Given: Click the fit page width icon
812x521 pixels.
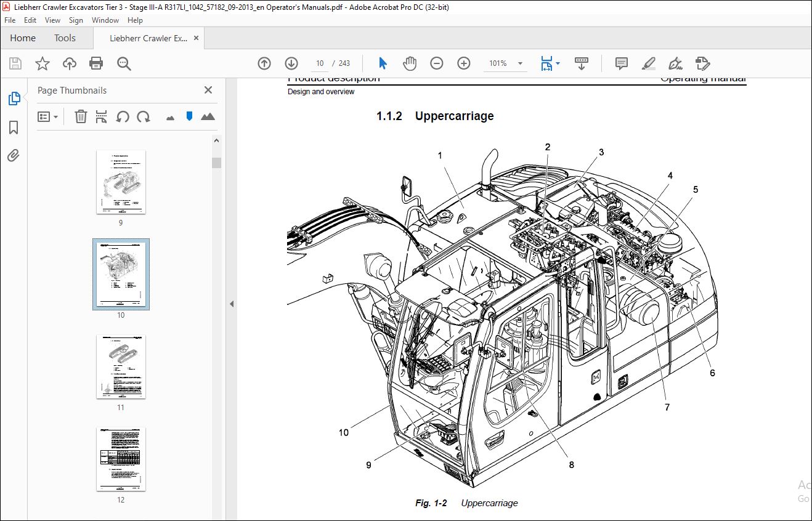Looking at the screenshot, I should point(546,63).
